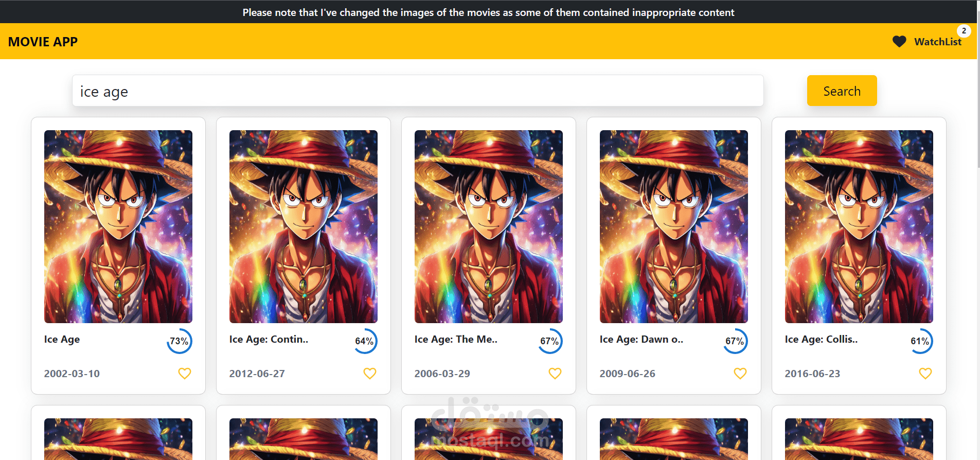Click the title Ice Age: The Me..
Screen dimensions: 980x460
[x=456, y=340]
